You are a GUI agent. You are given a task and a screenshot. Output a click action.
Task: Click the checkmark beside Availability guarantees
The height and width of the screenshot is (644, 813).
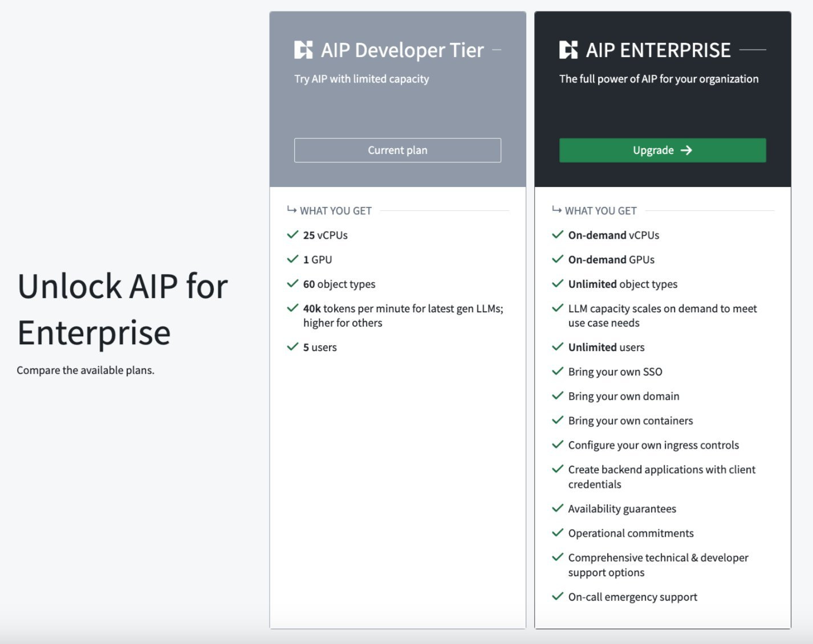pyautogui.click(x=558, y=508)
